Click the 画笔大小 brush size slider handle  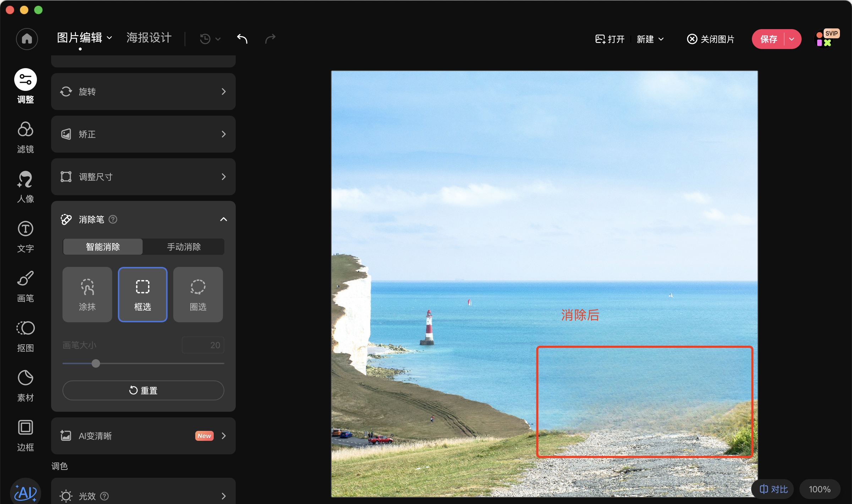tap(95, 363)
